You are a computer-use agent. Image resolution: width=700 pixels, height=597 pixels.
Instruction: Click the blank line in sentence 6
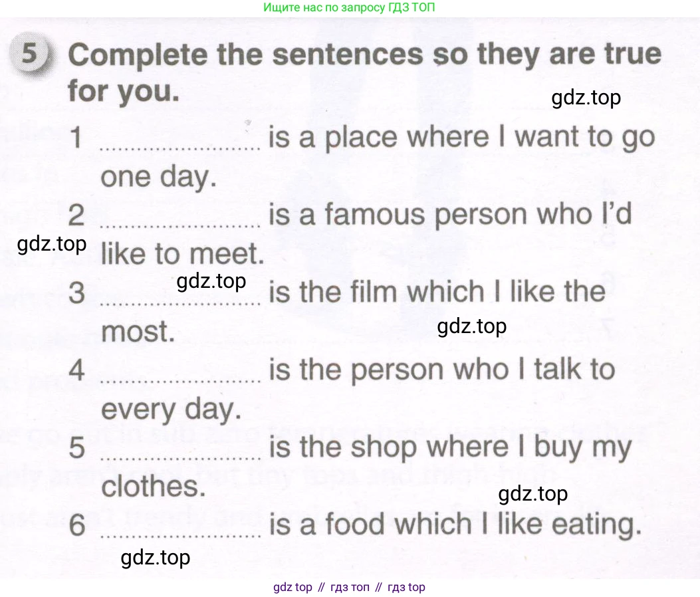click(x=180, y=535)
